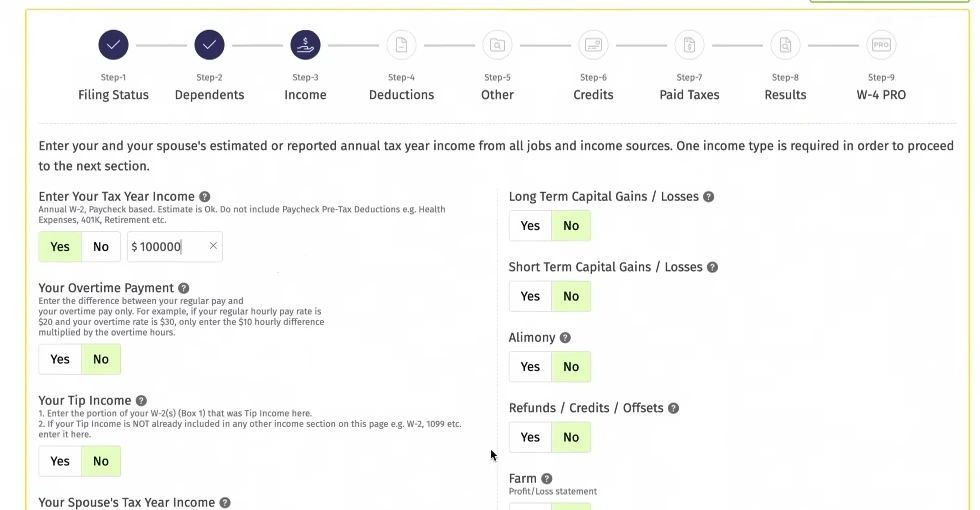Select No for Long Term Capital Gains

pyautogui.click(x=571, y=226)
